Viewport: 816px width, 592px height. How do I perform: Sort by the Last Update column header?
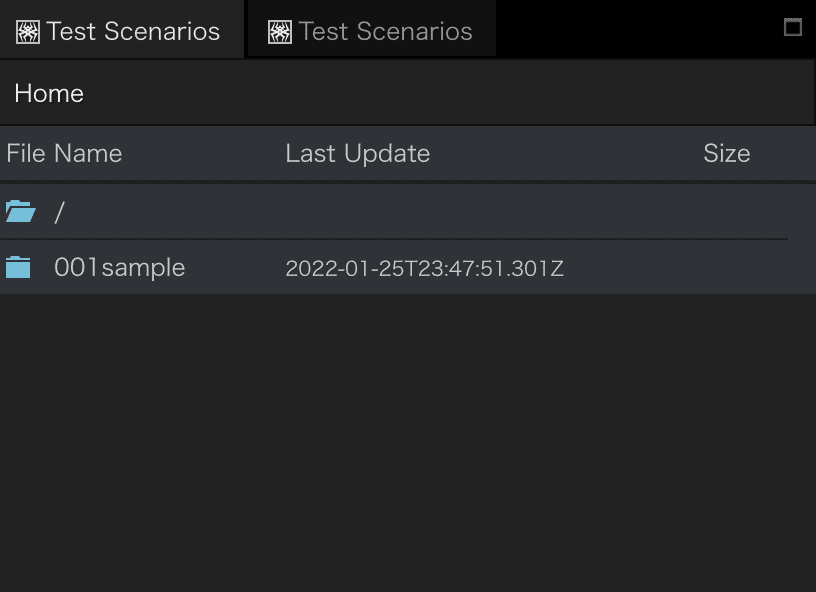tap(358, 153)
